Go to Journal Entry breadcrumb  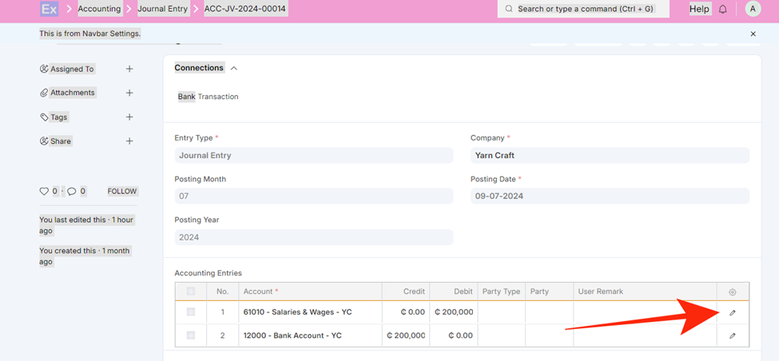(162, 9)
